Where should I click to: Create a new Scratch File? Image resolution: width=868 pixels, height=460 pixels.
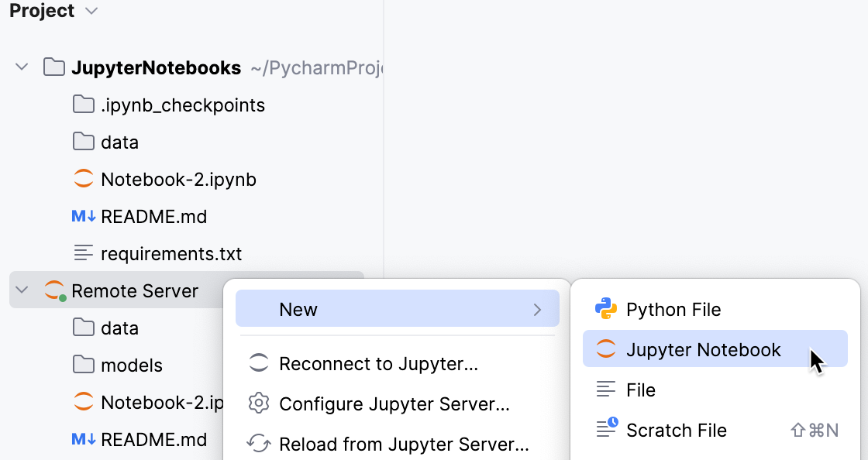tap(677, 430)
